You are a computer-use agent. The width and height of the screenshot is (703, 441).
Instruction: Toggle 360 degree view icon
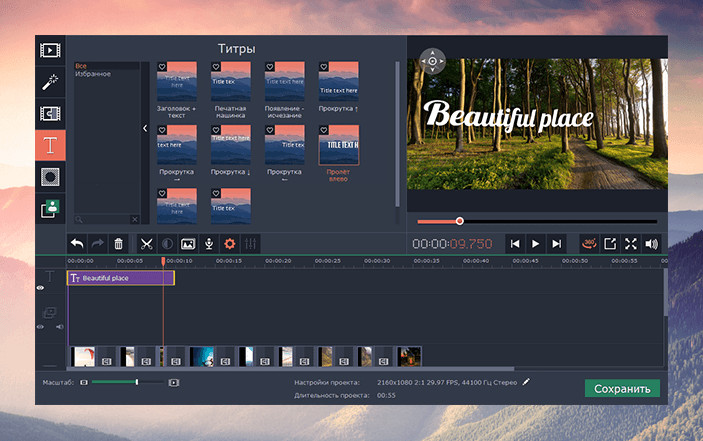589,244
